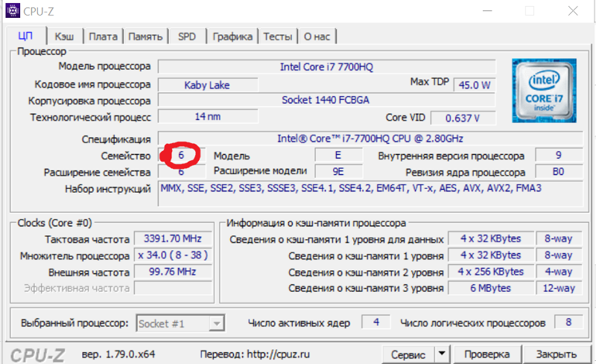Click the Intel Core i7 logo badge
596x364 pixels.
coord(544,90)
